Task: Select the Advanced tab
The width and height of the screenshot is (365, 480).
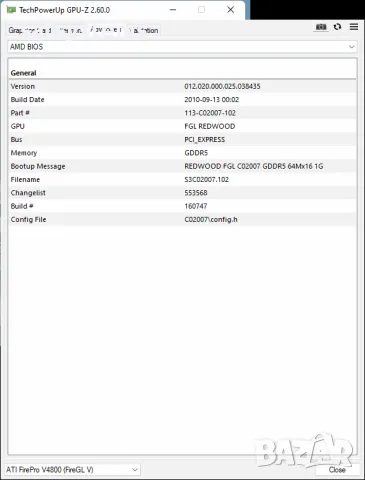Action: point(107,30)
